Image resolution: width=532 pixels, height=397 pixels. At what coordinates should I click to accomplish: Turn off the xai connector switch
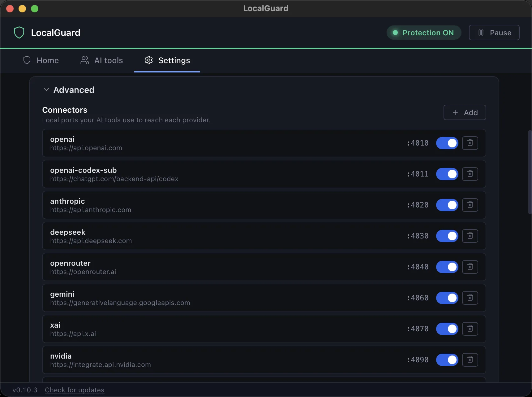pyautogui.click(x=447, y=329)
